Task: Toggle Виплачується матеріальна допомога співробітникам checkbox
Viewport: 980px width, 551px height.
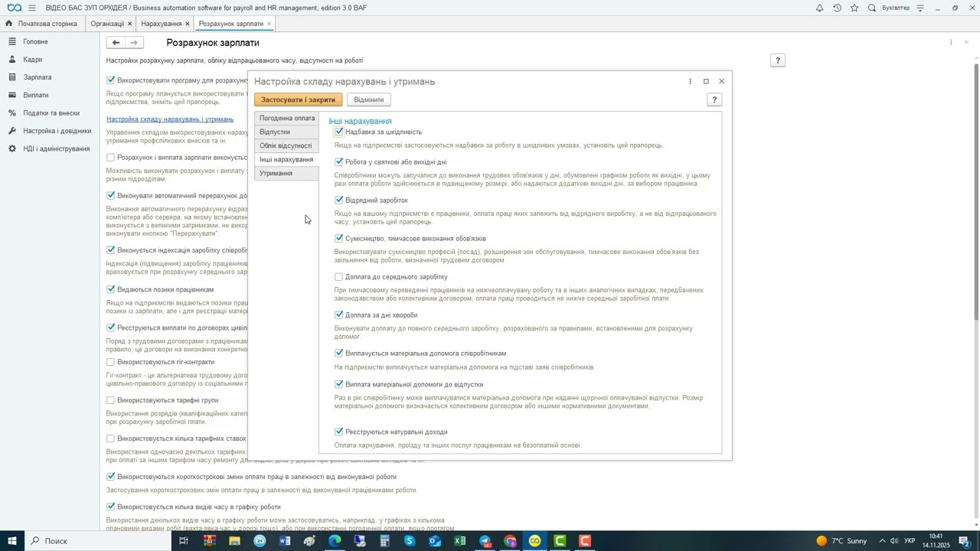Action: 339,354
